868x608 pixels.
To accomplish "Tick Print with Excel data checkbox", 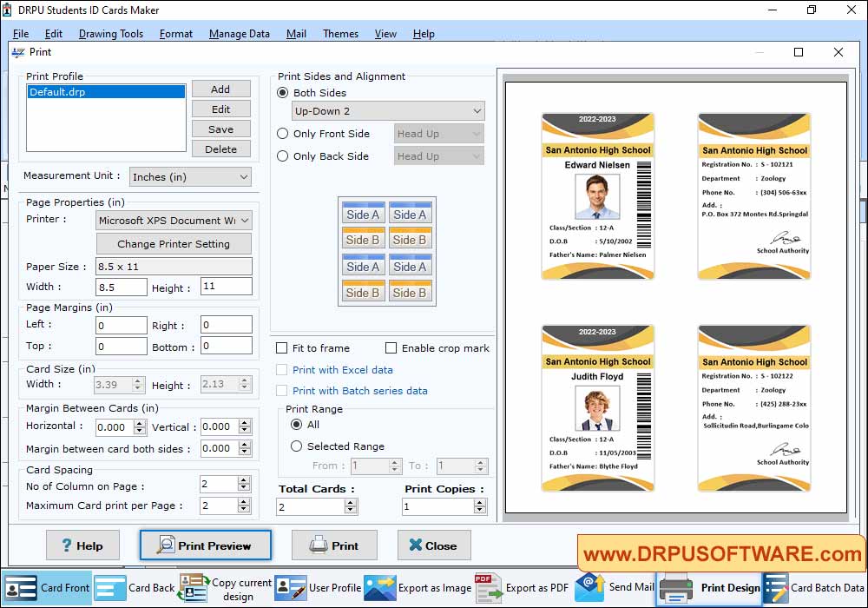I will [282, 369].
